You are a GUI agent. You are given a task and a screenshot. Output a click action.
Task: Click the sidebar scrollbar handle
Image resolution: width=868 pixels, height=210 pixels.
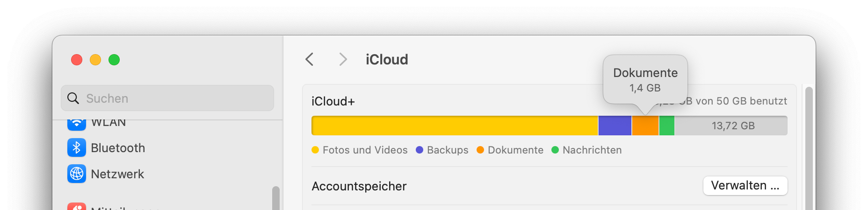276,198
